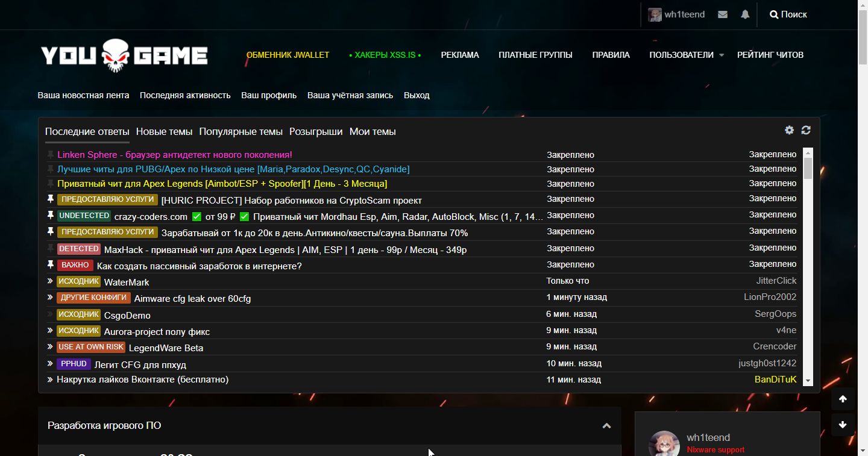868x456 pixels.
Task: Click the ПОЛЬЗОВАТЕЛИ menu label
Action: click(x=681, y=55)
